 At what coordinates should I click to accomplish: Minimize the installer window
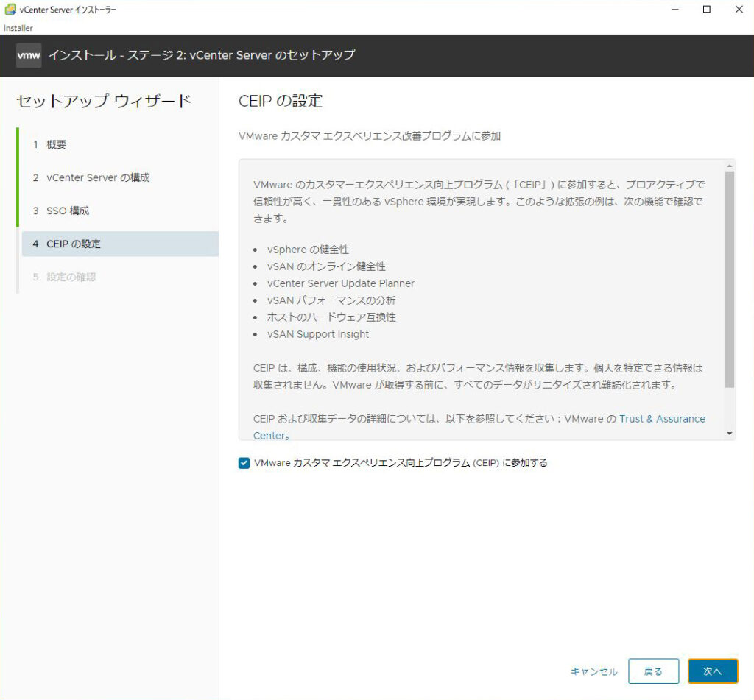[675, 9]
